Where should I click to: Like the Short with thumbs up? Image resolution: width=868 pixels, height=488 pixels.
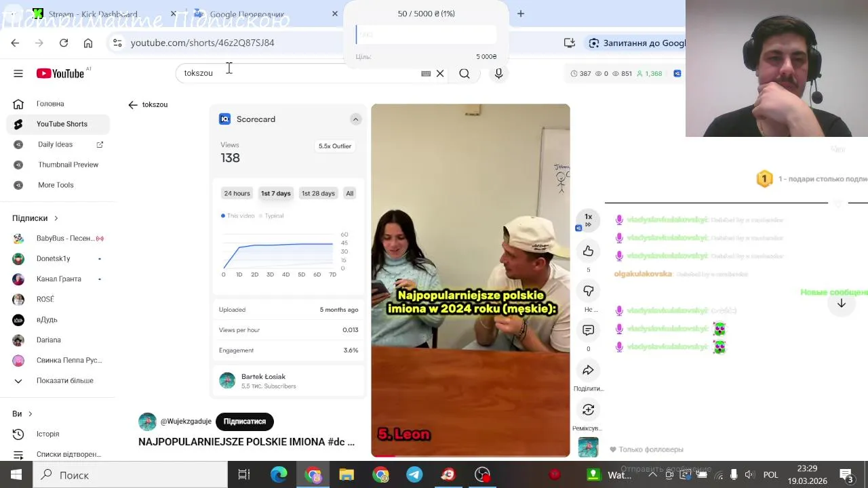pyautogui.click(x=588, y=251)
